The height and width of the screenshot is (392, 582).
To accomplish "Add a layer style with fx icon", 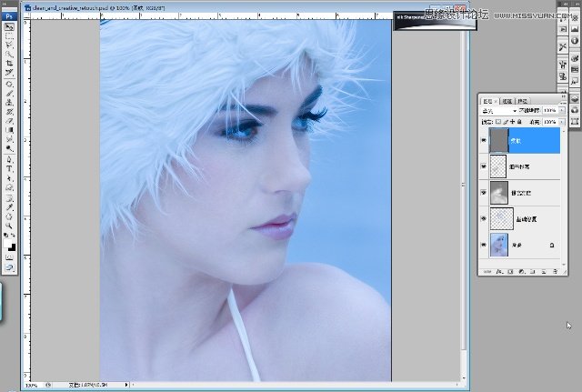I will [499, 272].
